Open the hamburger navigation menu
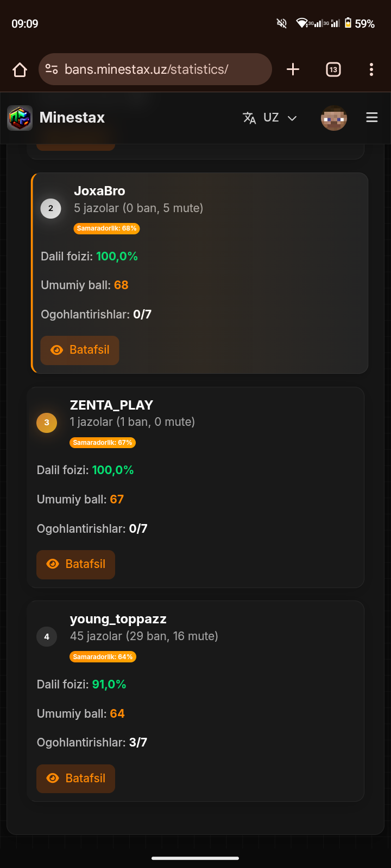 [372, 118]
